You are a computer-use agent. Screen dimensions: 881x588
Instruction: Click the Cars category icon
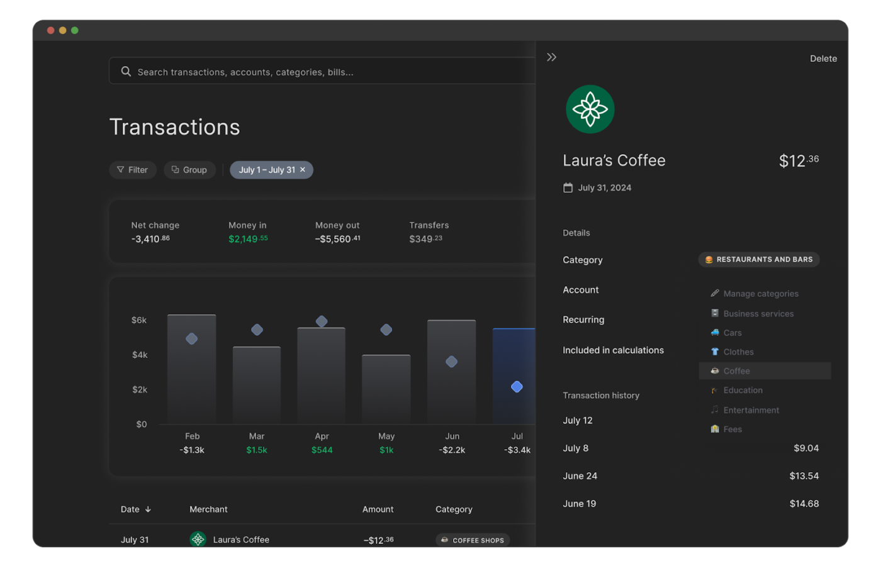click(715, 332)
